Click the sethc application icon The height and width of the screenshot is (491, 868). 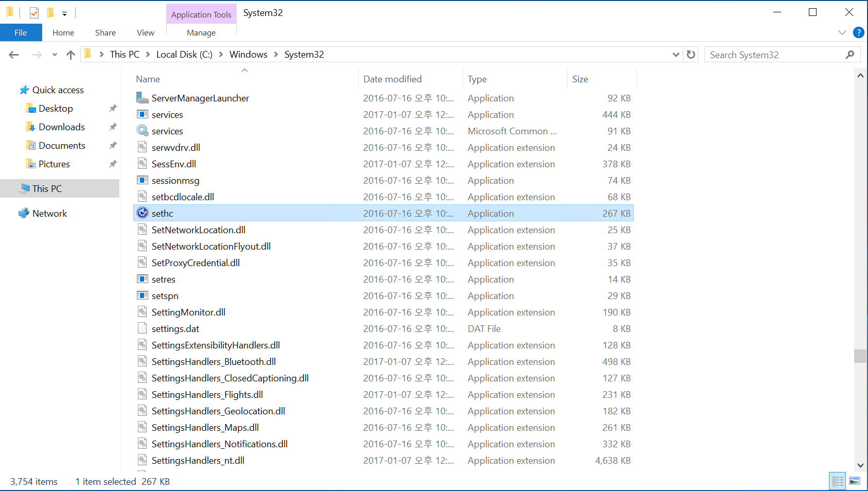pos(143,213)
